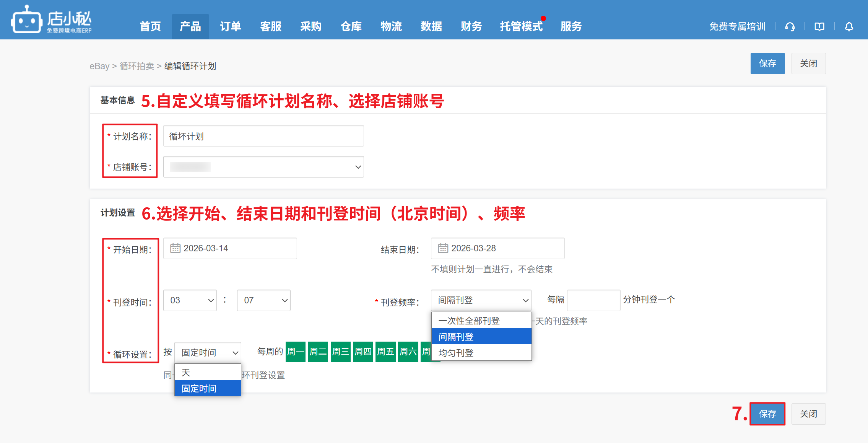
Task: Click the 循环拍卖 breadcrumb link
Action: (137, 66)
